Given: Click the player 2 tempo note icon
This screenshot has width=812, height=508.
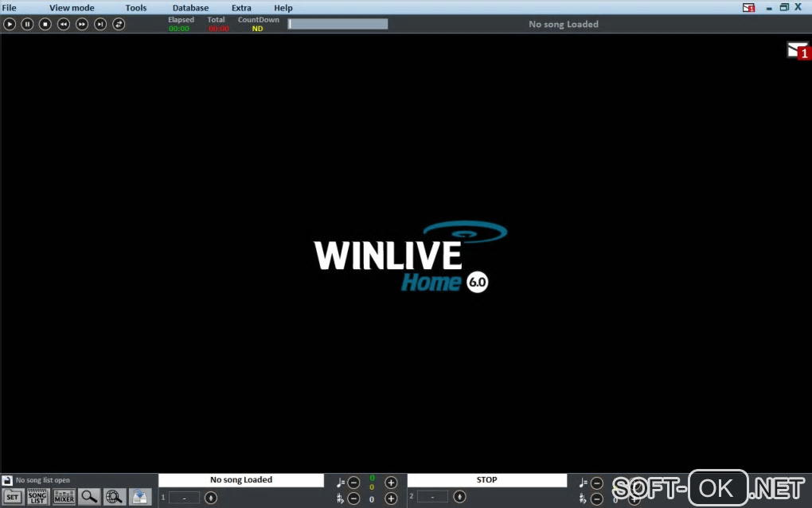Looking at the screenshot, I should (583, 483).
